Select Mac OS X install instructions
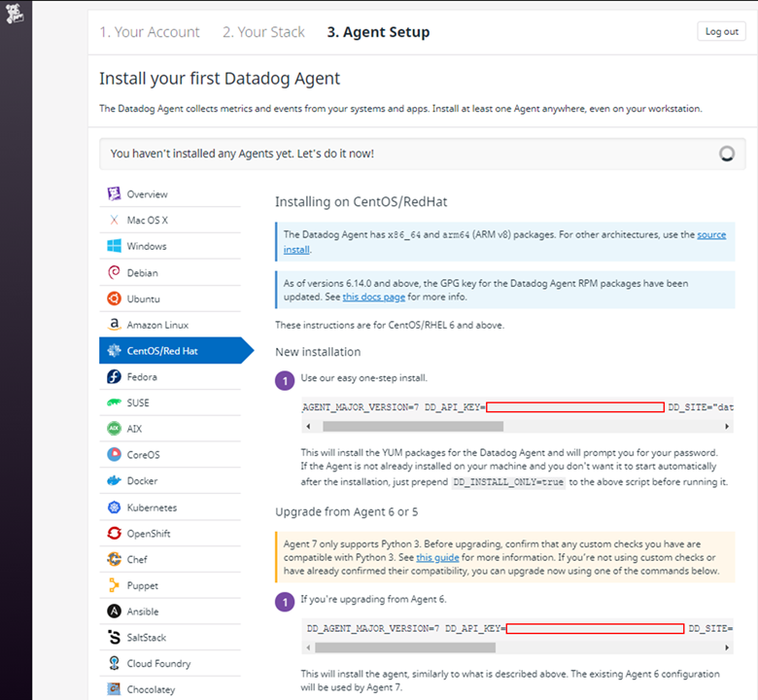This screenshot has height=700, width=758. (170, 220)
